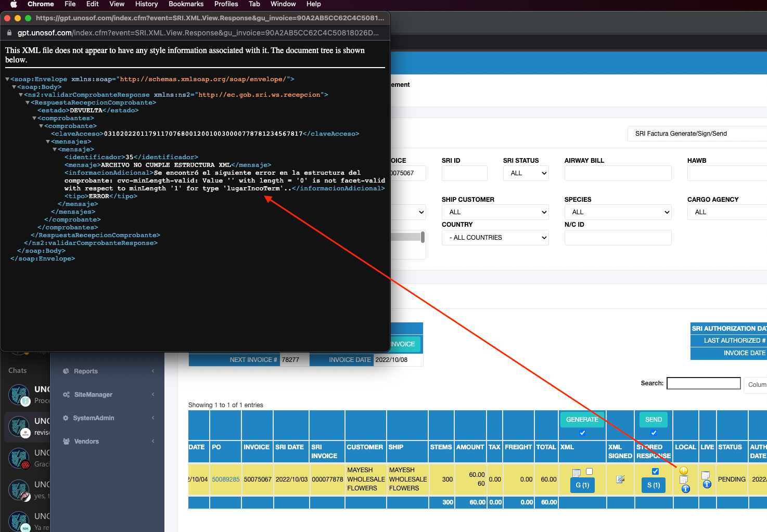Screen dimensions: 767x532
Task: Uncheck the checkbox under SEND button
Action: (654, 433)
